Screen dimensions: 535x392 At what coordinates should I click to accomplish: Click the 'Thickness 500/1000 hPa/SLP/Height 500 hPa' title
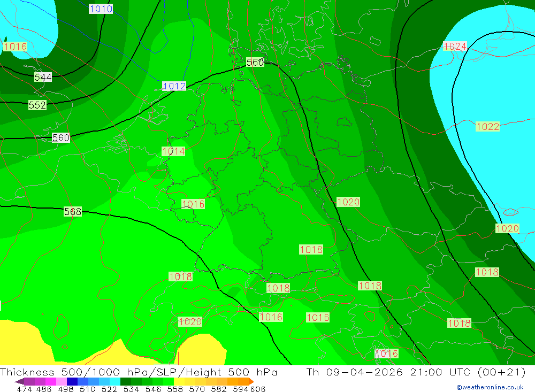(139, 372)
